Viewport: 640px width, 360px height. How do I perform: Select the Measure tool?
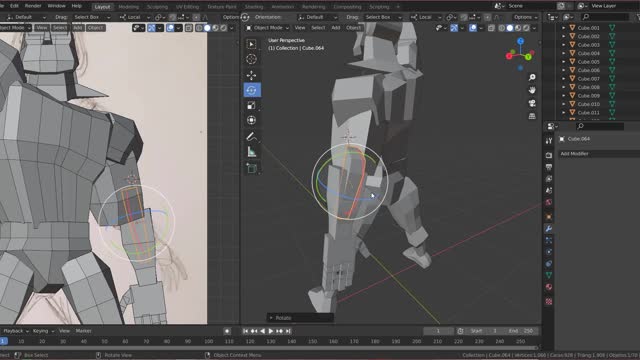click(x=251, y=152)
